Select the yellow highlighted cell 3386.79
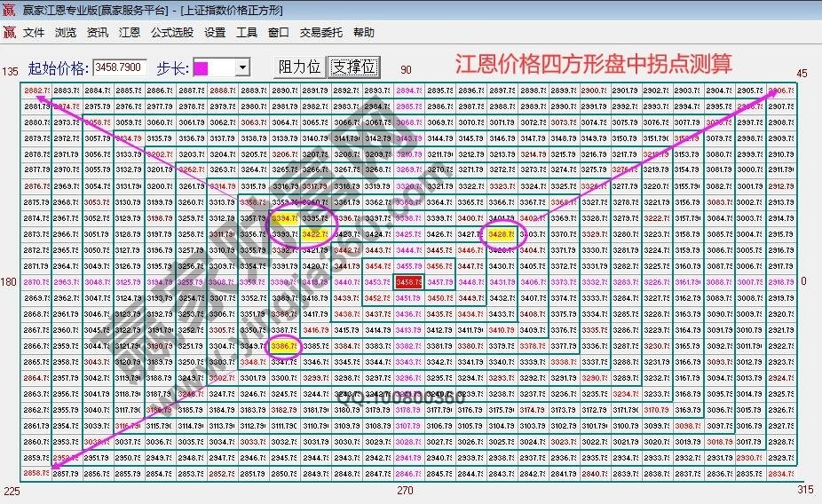The height and width of the screenshot is (504, 822). tap(284, 346)
